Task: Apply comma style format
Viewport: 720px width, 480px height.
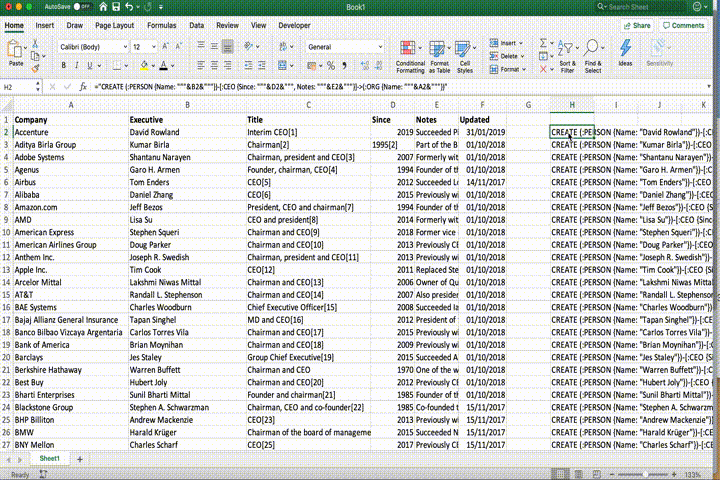Action: tap(344, 66)
